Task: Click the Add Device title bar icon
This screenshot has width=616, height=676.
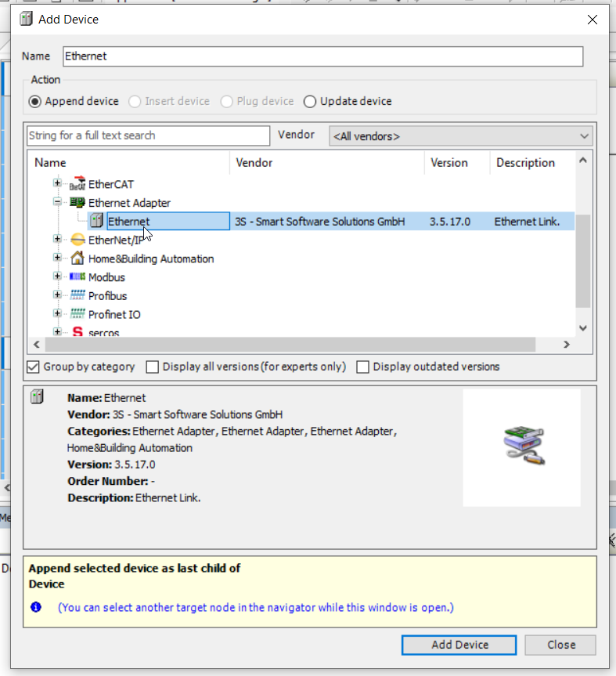Action: pos(26,19)
